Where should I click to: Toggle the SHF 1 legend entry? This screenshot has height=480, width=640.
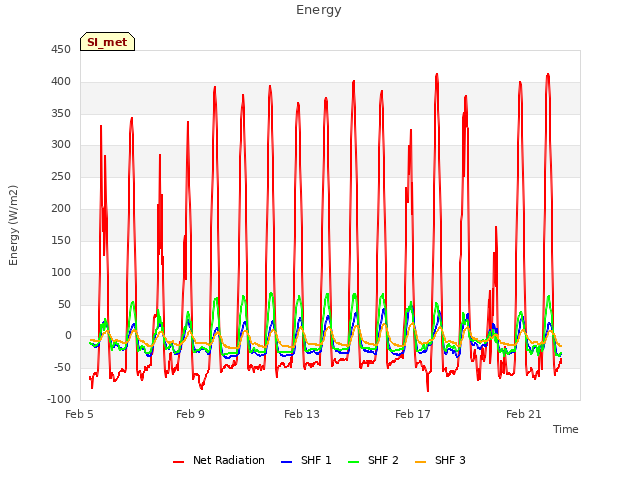(306, 460)
